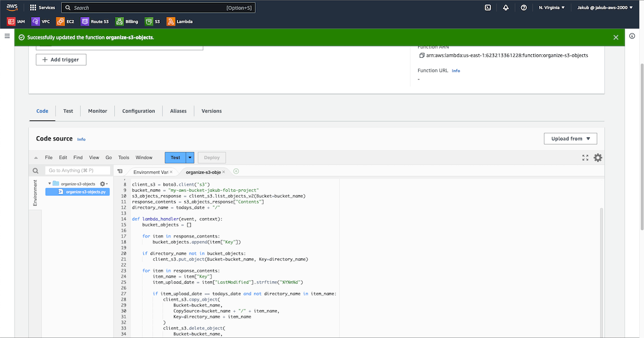Add a new editor tab with the plus icon
The image size is (644, 338).
(x=237, y=171)
